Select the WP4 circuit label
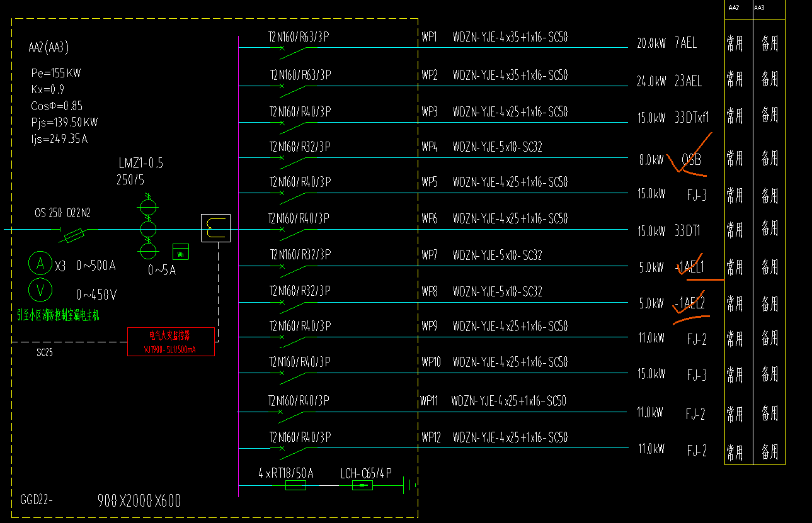 point(430,147)
